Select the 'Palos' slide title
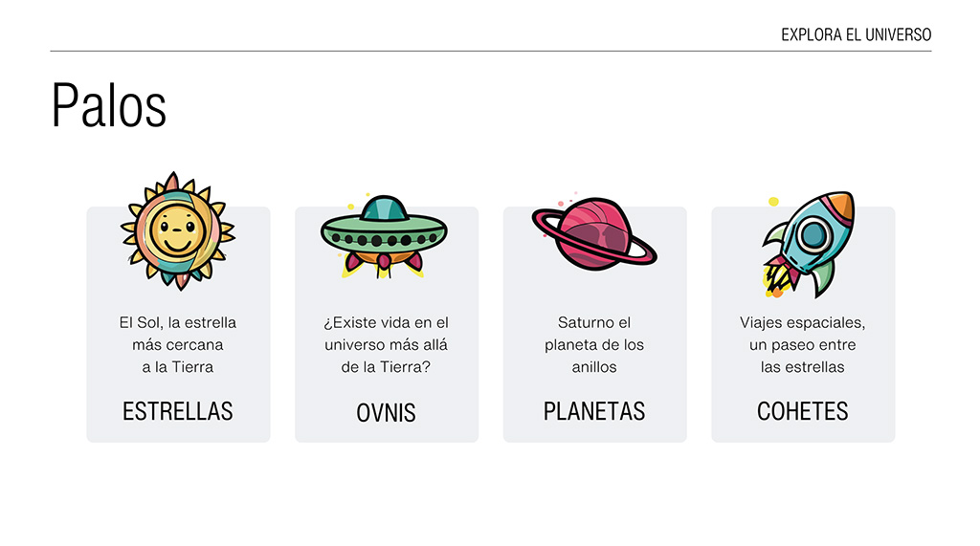The height and width of the screenshot is (546, 980). click(108, 104)
